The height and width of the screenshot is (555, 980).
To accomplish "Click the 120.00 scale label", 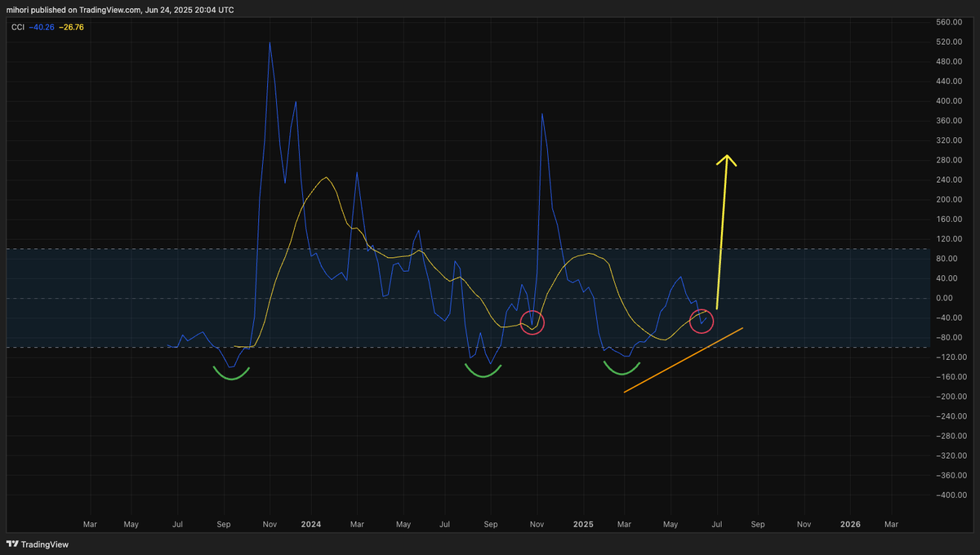I will tap(948, 239).
